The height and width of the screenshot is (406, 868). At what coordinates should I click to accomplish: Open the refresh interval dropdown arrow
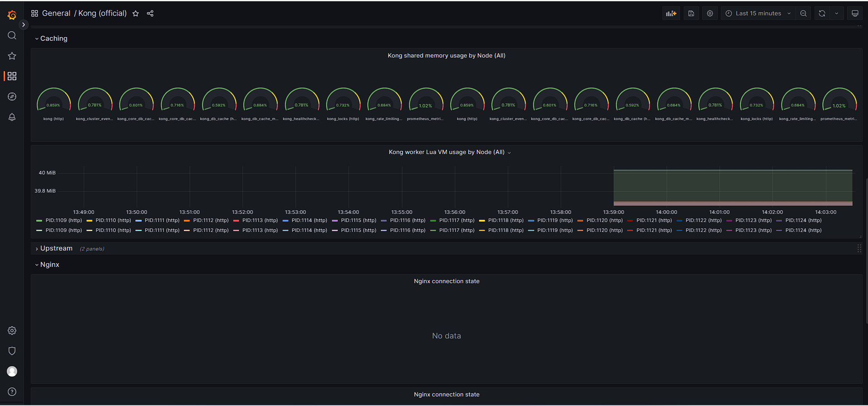tap(836, 14)
